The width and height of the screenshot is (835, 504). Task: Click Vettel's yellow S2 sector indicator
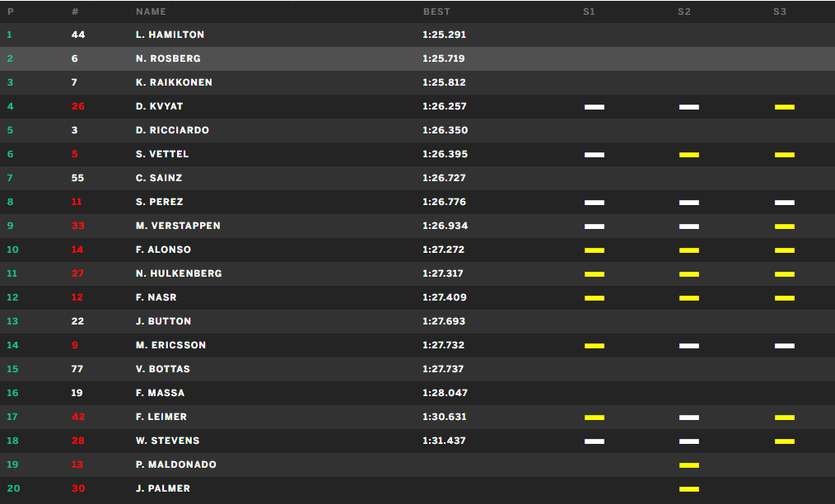pos(689,155)
